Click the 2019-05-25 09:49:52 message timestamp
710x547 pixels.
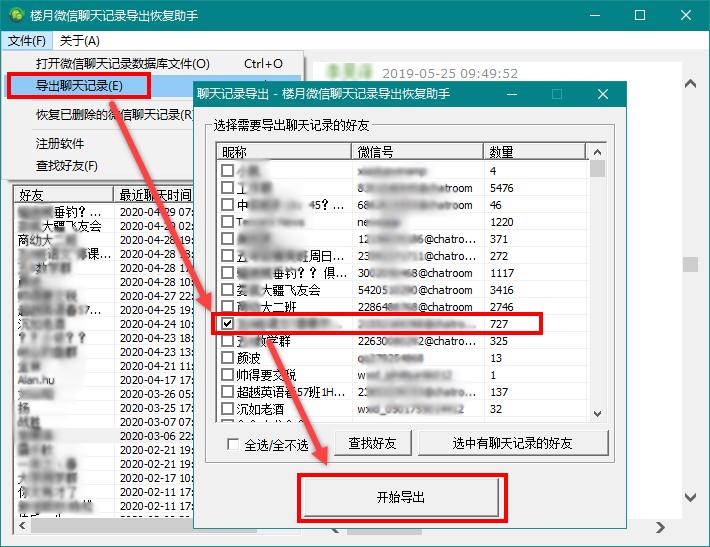point(450,73)
